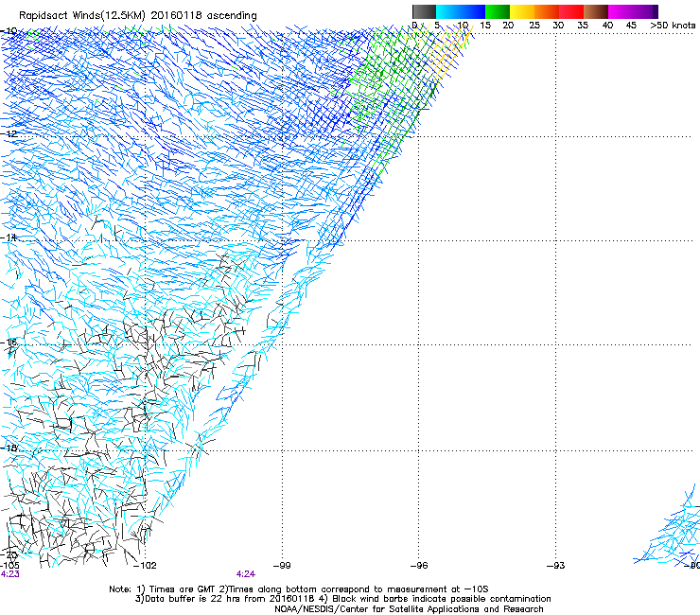The image size is (700, 615).
Task: Click the longitude label '-102'
Action: tap(145, 566)
